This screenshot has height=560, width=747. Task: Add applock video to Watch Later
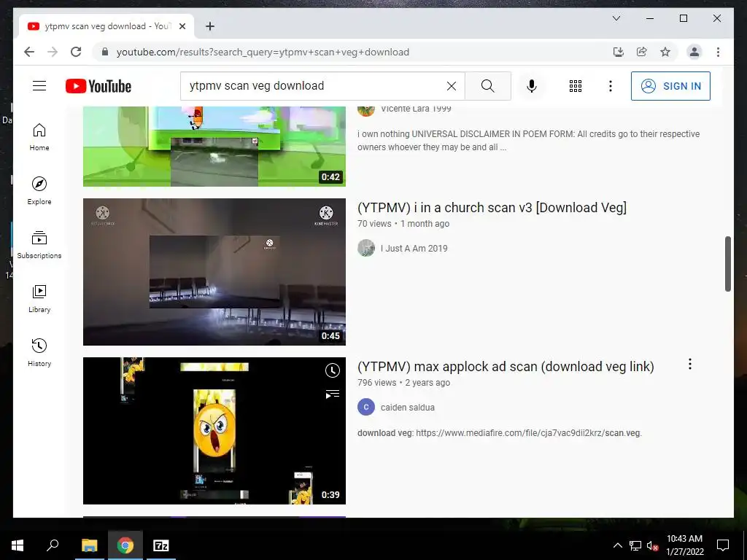(x=332, y=370)
